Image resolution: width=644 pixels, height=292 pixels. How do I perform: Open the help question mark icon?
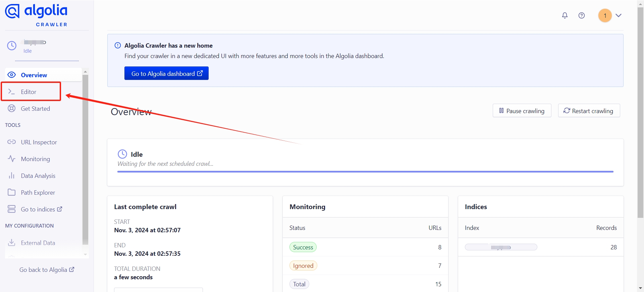click(x=582, y=15)
